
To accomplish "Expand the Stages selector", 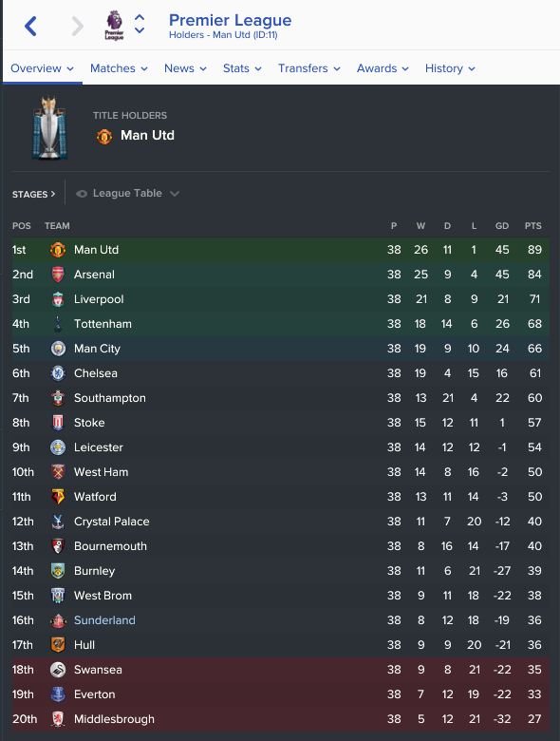I will [33, 194].
